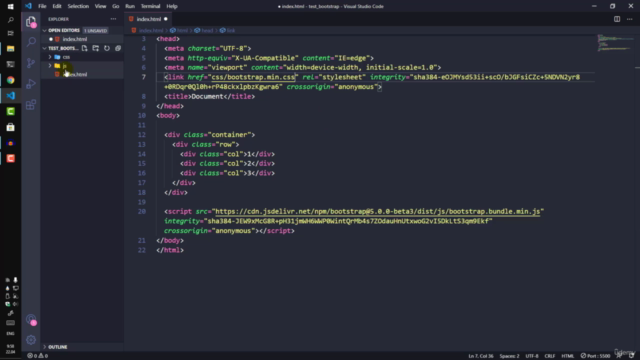Select the index.html editor tab
The image size is (640, 360).
click(x=149, y=19)
